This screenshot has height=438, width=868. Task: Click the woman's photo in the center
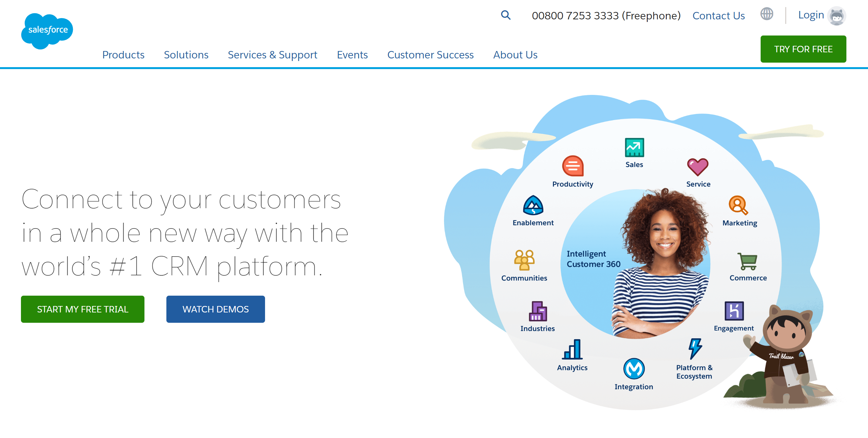click(x=660, y=263)
